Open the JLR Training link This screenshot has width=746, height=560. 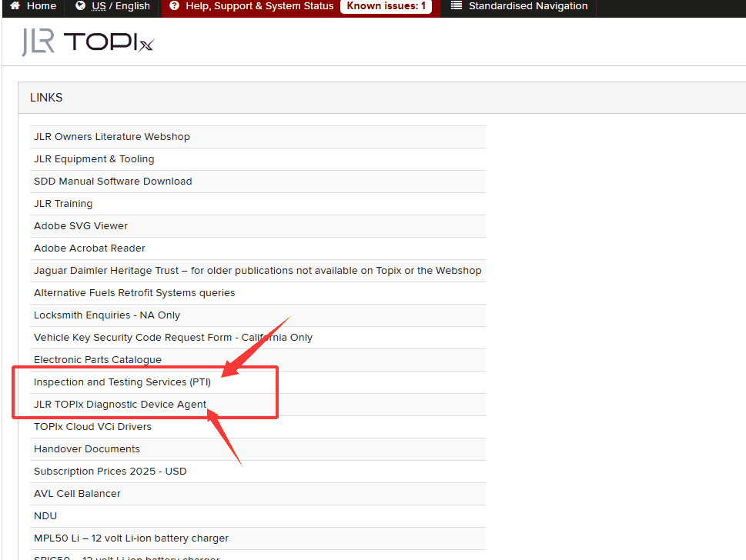click(x=63, y=204)
